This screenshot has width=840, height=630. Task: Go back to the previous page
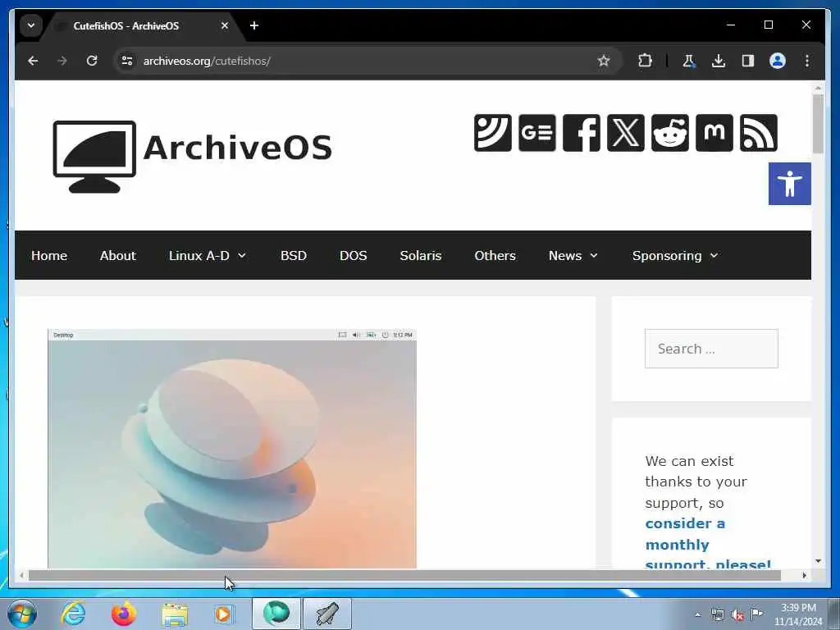point(33,61)
